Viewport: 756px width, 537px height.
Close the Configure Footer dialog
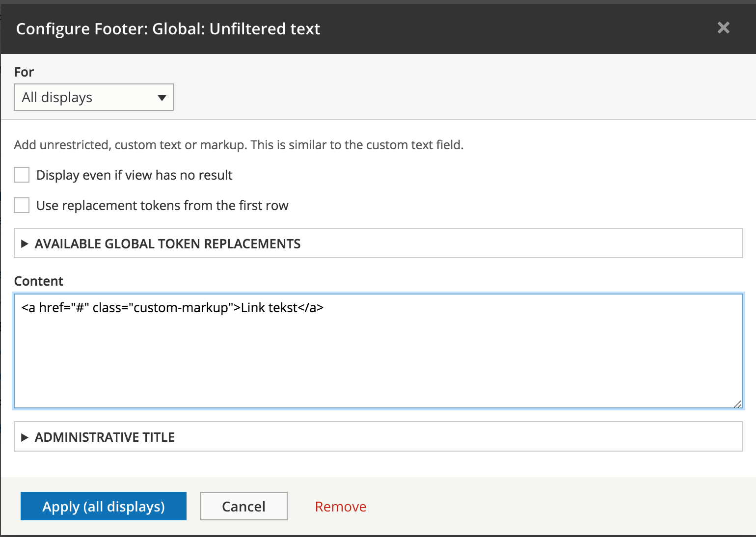[723, 27]
